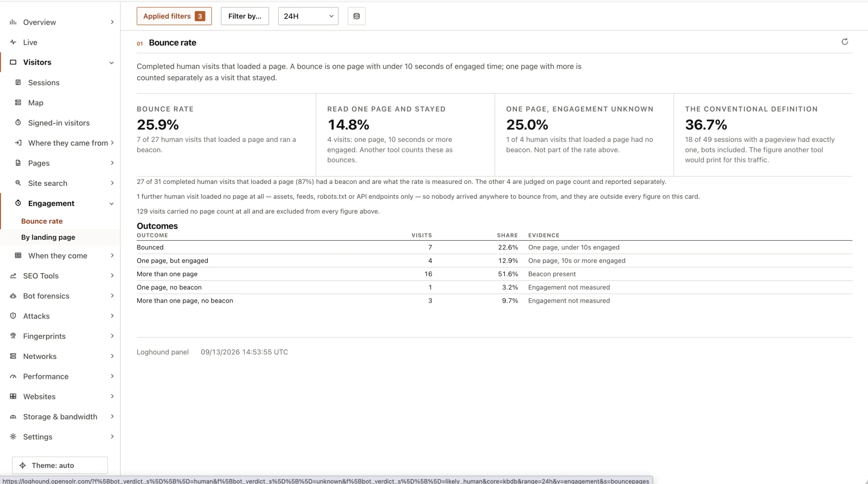Click the Bot forensics robot icon
Image resolution: width=868 pixels, height=484 pixels.
pyautogui.click(x=13, y=296)
